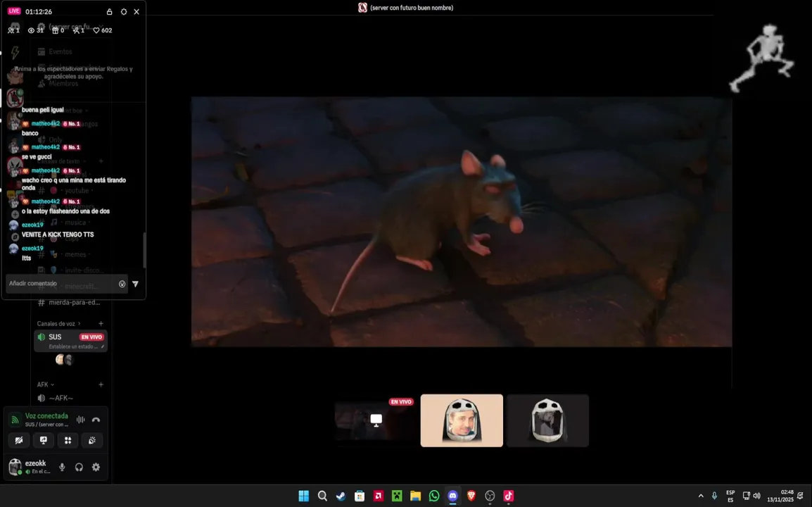The height and width of the screenshot is (507, 812).
Task: Click the Discord taskbar icon
Action: [x=452, y=496]
